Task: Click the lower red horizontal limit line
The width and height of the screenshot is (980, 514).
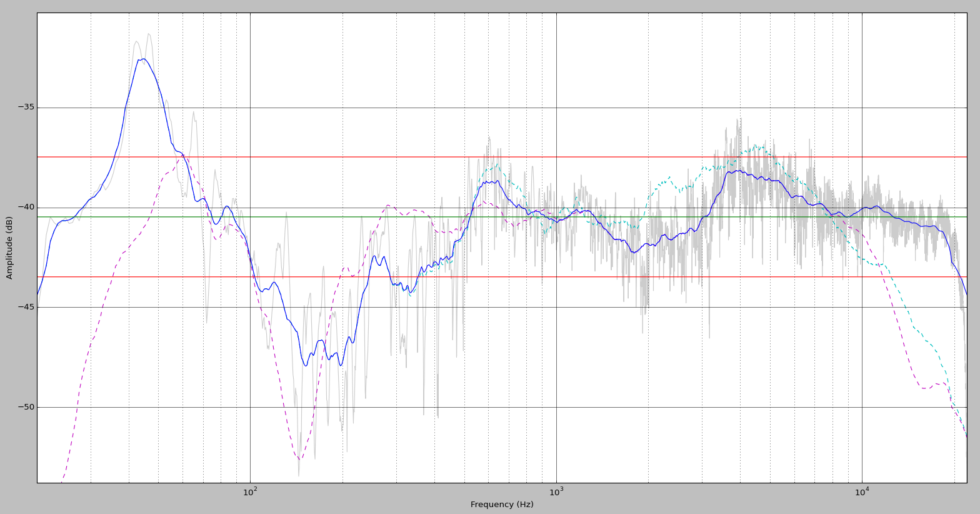Action: [502, 276]
